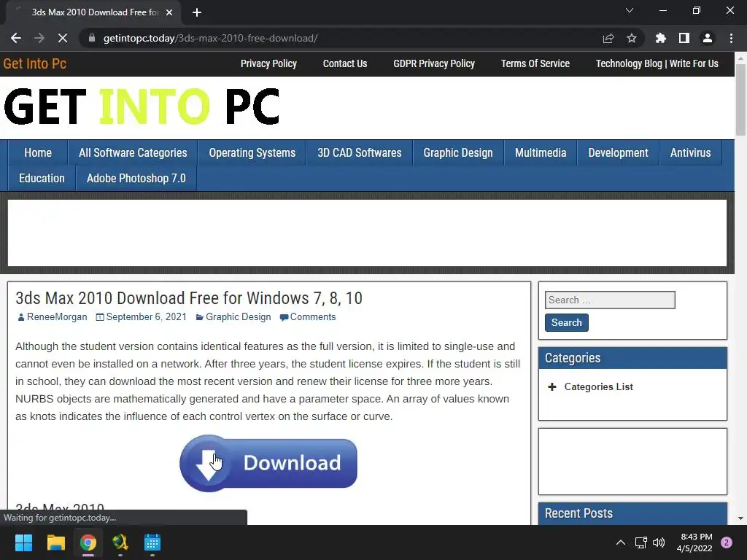Open the Education category

42,179
